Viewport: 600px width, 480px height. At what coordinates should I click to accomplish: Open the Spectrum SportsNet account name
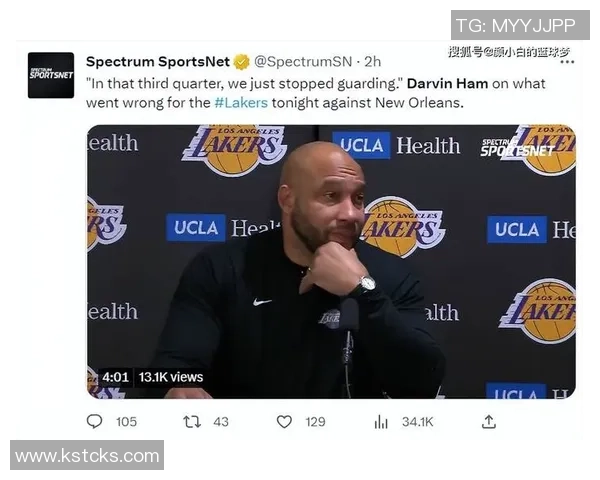[157, 61]
